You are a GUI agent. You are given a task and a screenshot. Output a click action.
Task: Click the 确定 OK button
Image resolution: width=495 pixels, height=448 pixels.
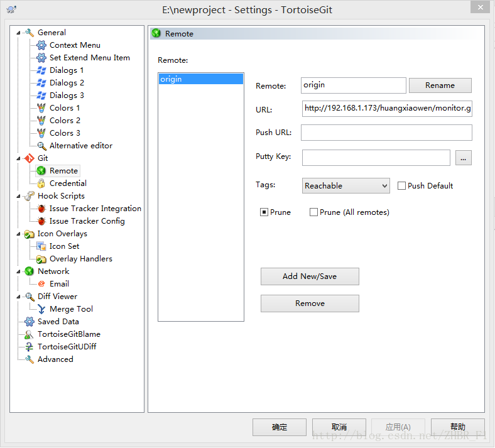pos(280,427)
